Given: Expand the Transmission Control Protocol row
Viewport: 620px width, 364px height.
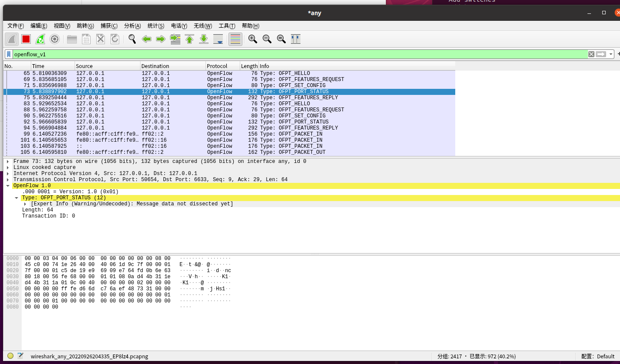Looking at the screenshot, I should coord(8,179).
